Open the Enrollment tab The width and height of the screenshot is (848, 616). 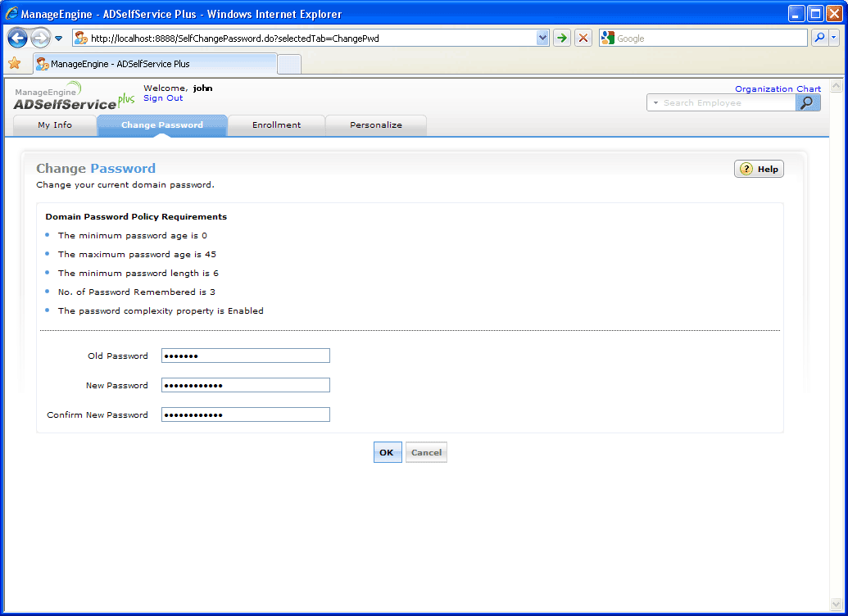[x=276, y=125]
